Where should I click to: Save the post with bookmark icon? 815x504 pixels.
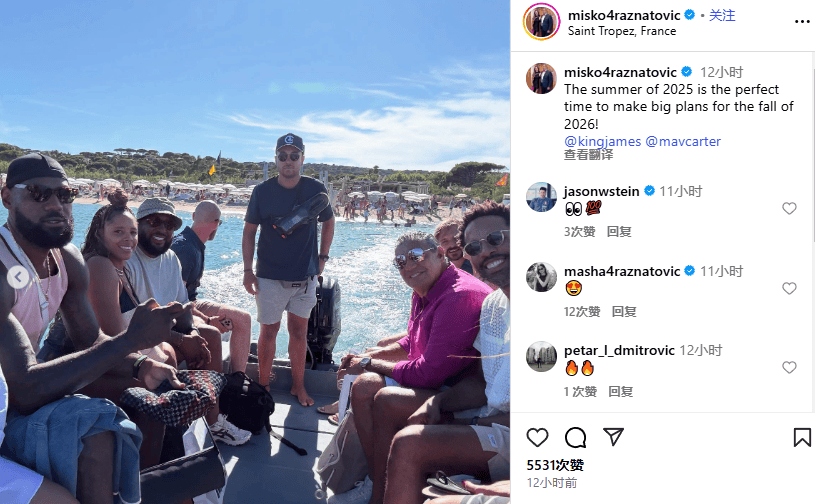(802, 437)
